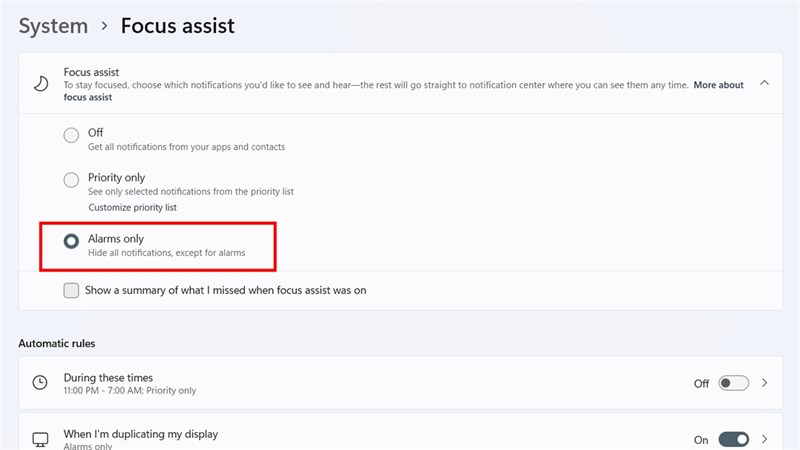Select the Off radio button

tap(71, 136)
